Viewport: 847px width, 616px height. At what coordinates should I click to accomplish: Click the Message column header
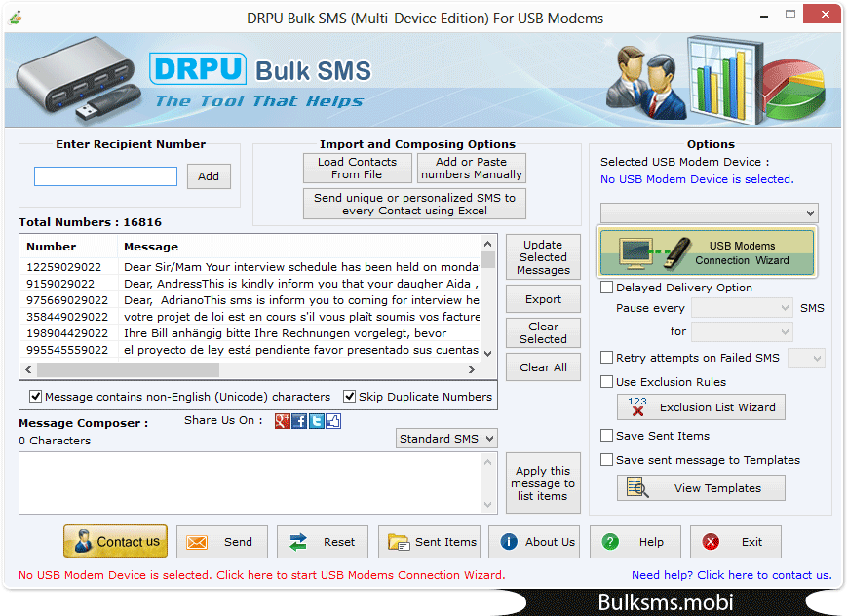[298, 247]
